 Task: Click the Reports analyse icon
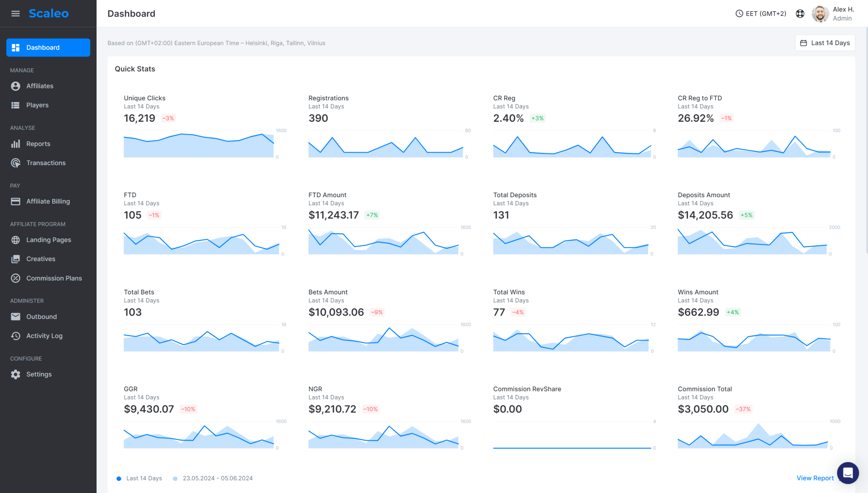click(x=16, y=143)
